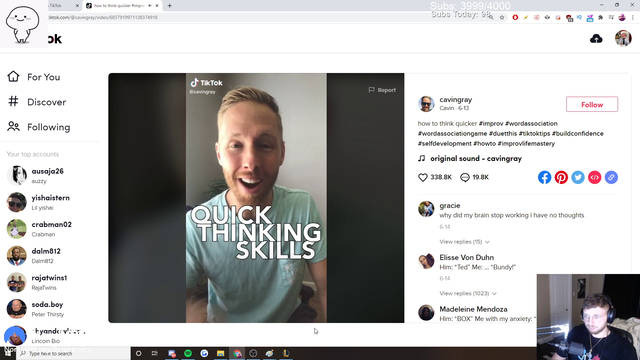Open the #howto hashtag

point(484,144)
